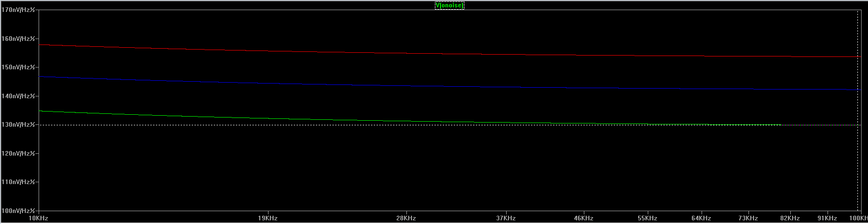Image resolution: width=868 pixels, height=224 pixels.
Task: Click the 55KHz frequency axis label
Action: pos(647,218)
